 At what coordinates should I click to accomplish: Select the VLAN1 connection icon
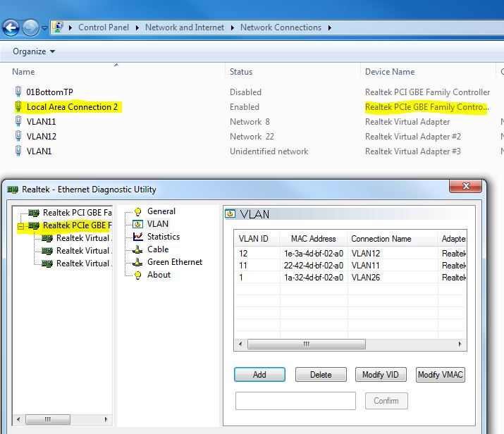pos(18,151)
